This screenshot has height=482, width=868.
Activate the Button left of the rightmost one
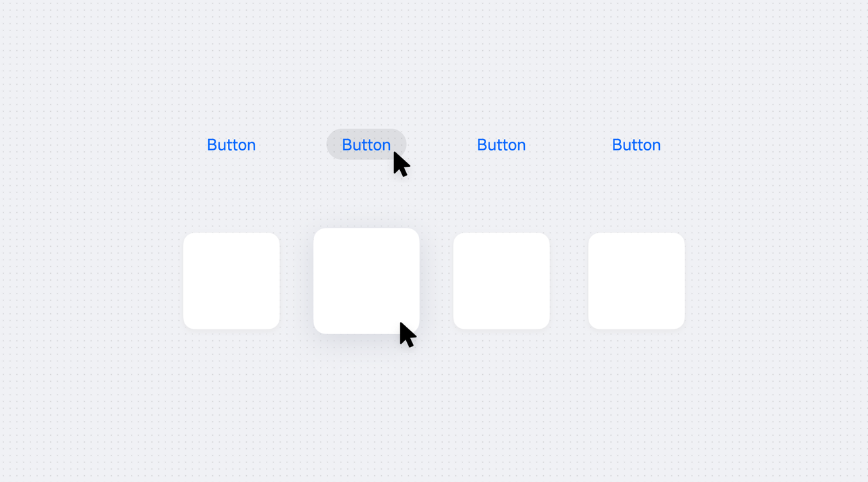(501, 145)
